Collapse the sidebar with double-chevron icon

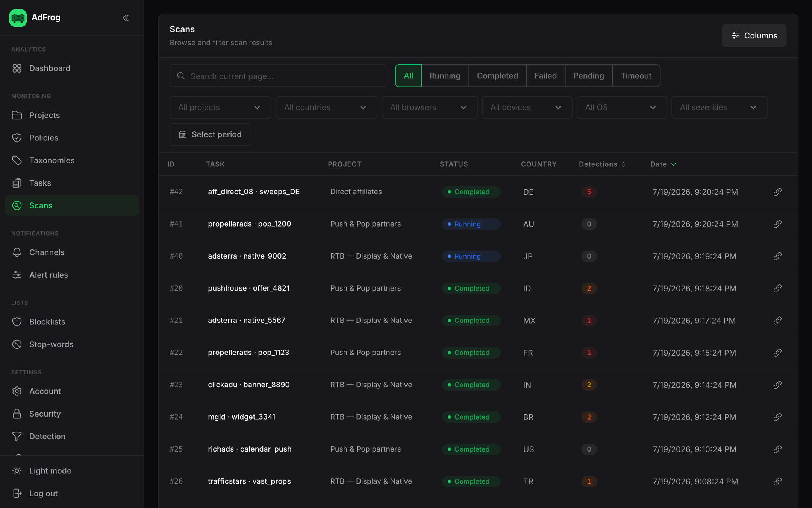[126, 18]
